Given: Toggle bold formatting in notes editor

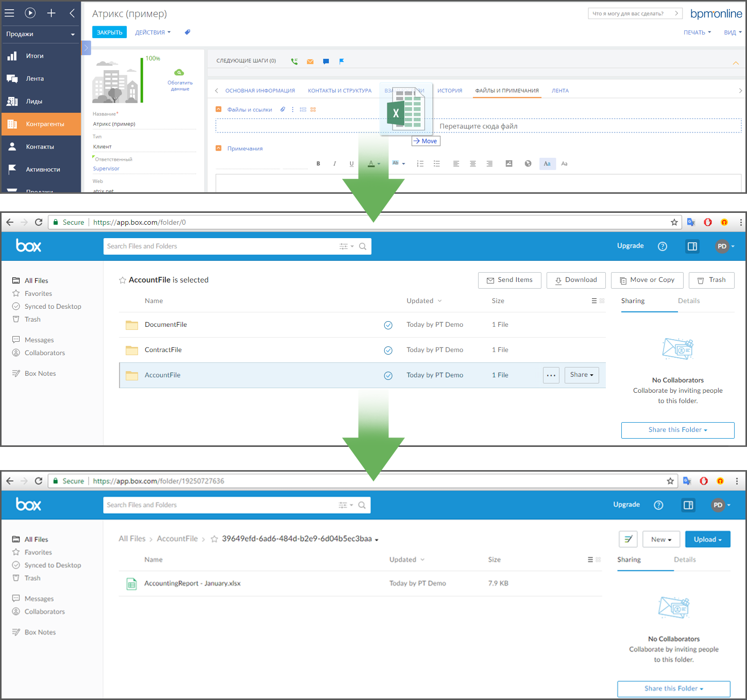Looking at the screenshot, I should coord(318,164).
